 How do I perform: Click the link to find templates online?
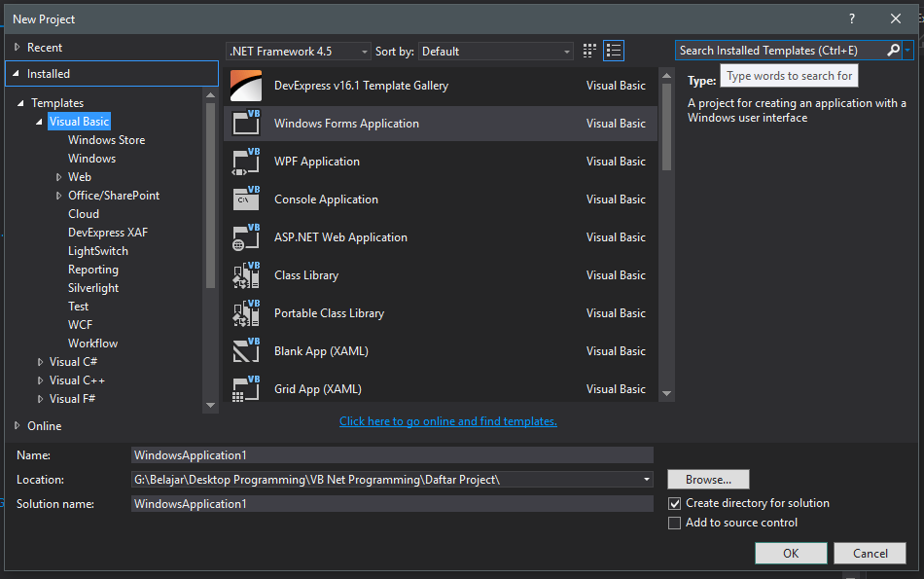[447, 420]
